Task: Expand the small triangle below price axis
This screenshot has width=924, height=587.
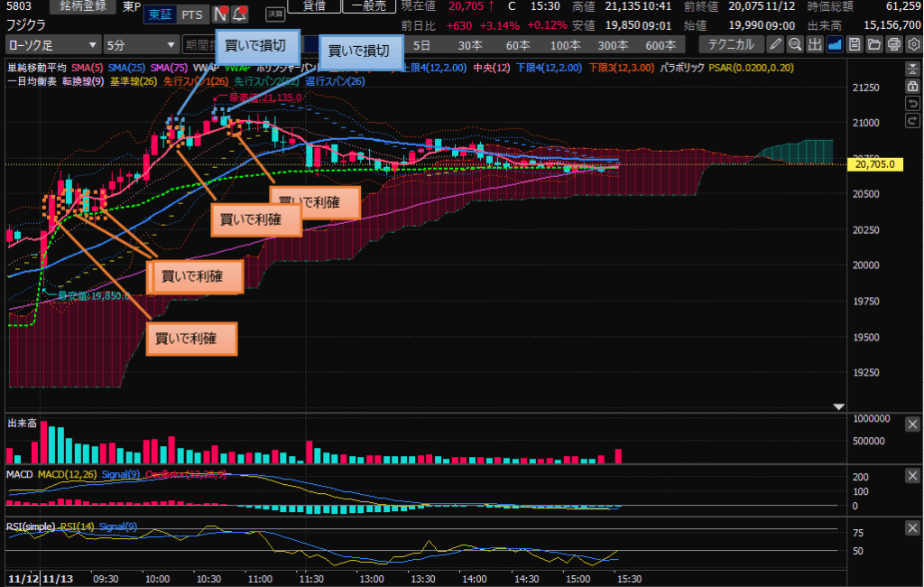Action: (839, 406)
